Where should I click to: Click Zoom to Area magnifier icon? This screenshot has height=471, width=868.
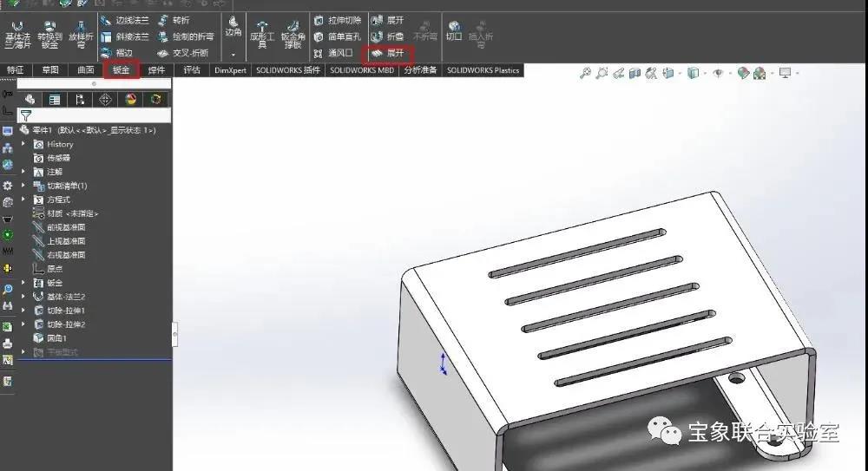(602, 73)
